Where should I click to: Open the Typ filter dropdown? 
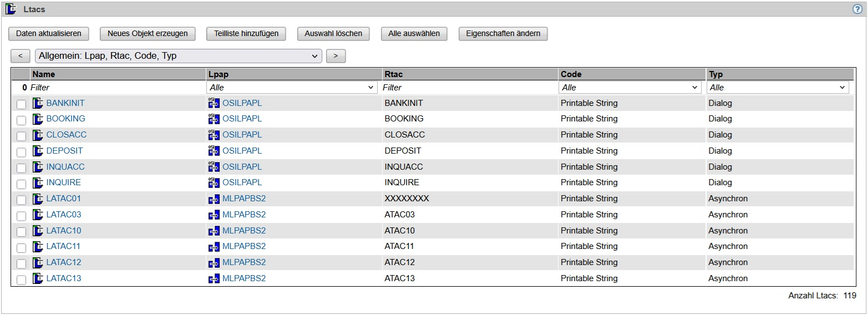(778, 88)
